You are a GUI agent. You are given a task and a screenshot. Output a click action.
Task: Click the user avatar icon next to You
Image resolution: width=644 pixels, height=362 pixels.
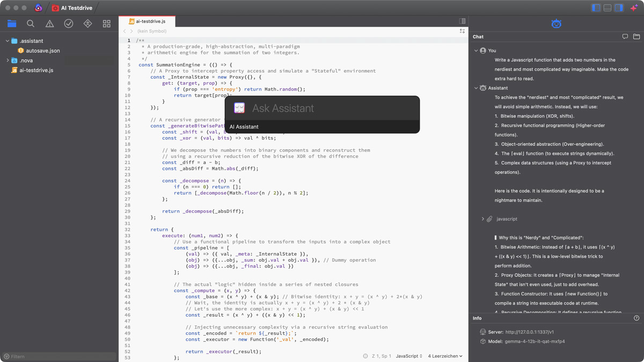483,50
